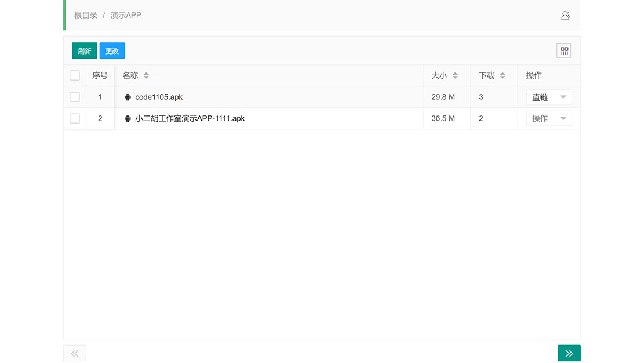The width and height of the screenshot is (644, 363).
Task: Click Android icon beside code1105.apk
Action: pyautogui.click(x=128, y=97)
